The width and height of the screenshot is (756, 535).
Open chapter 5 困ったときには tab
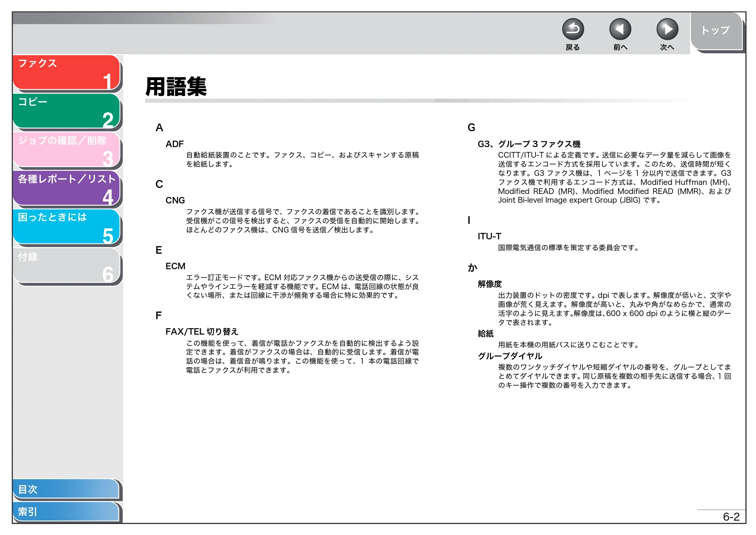point(67,227)
